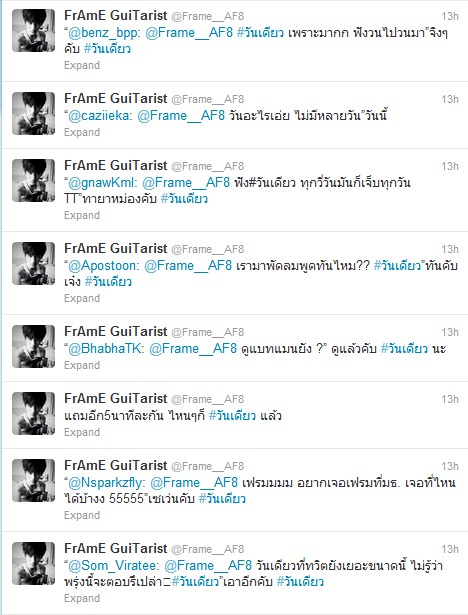The height and width of the screenshot is (615, 468).
Task: Expand the tweet quoting @caziieka
Action: point(82,133)
